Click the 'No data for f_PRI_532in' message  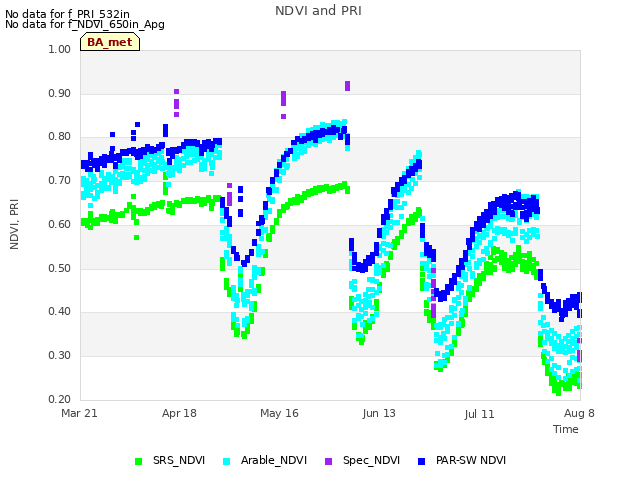coord(67,14)
